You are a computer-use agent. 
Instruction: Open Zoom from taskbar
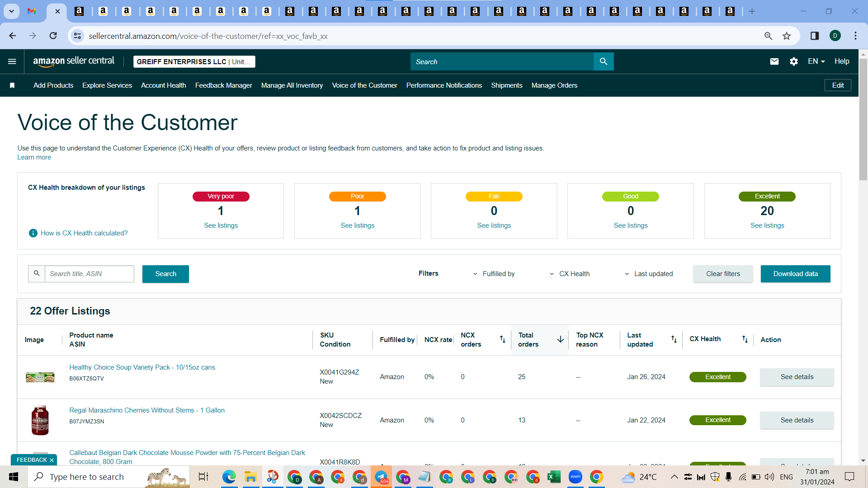pyautogui.click(x=576, y=477)
